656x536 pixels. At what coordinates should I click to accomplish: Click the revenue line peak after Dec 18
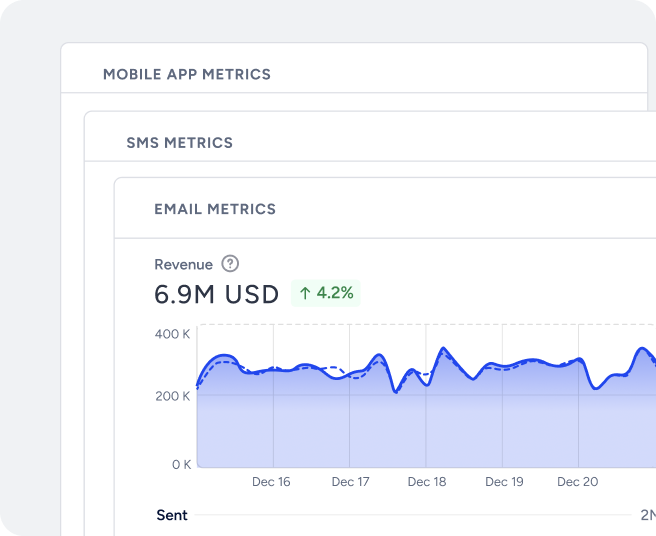[443, 349]
